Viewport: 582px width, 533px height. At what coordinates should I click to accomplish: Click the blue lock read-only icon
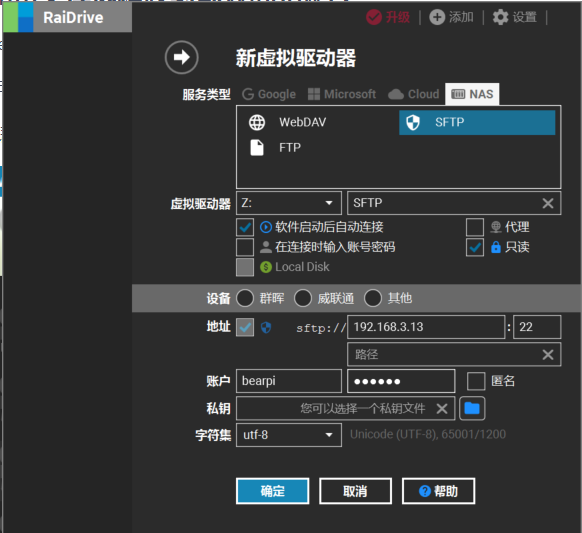(x=496, y=247)
